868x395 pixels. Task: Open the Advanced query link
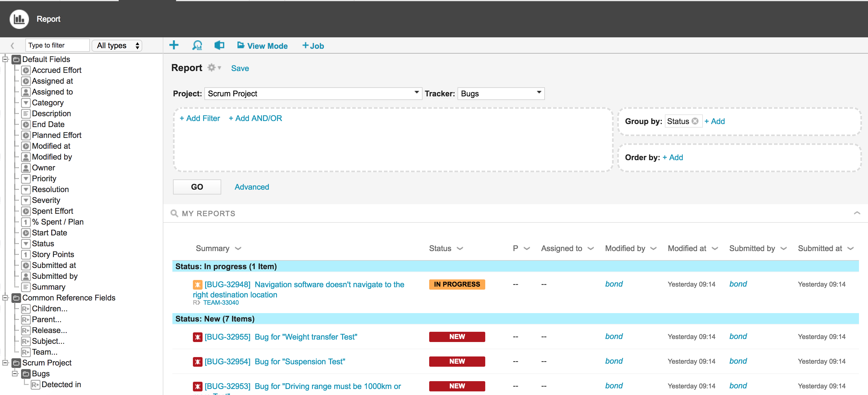(252, 187)
